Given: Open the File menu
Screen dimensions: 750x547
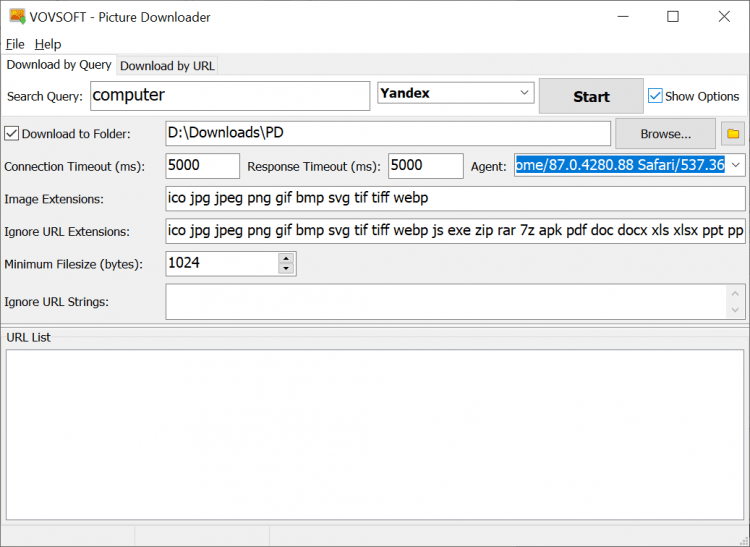Looking at the screenshot, I should 14,44.
